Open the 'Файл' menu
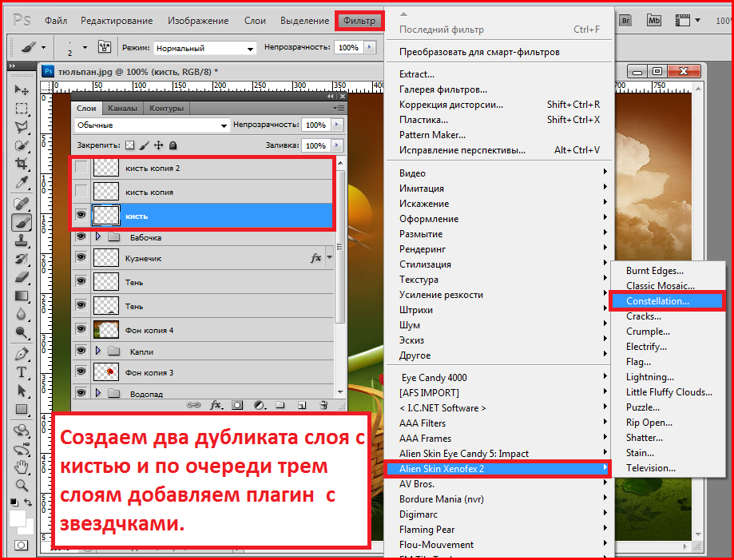Image resolution: width=734 pixels, height=560 pixels. click(56, 21)
